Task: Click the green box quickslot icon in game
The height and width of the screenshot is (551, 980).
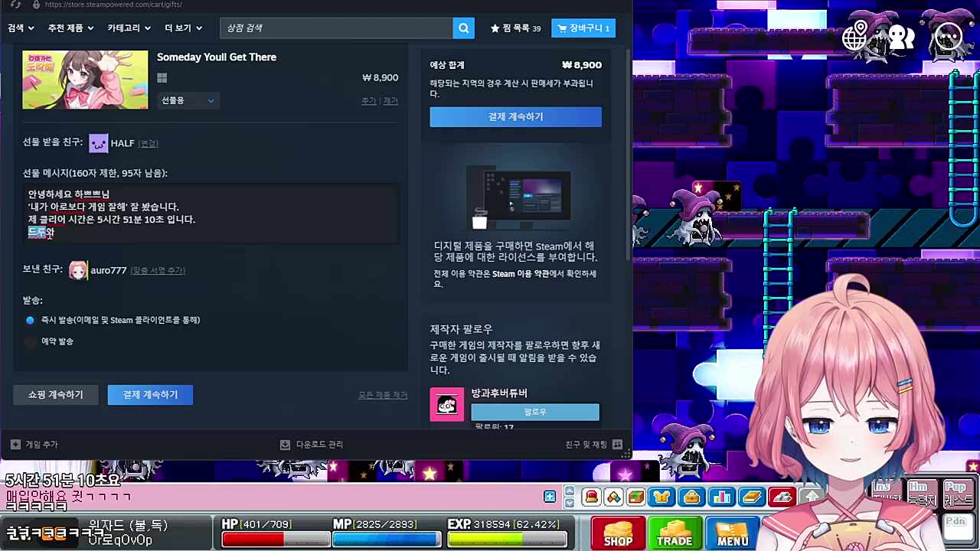Action: [x=635, y=497]
